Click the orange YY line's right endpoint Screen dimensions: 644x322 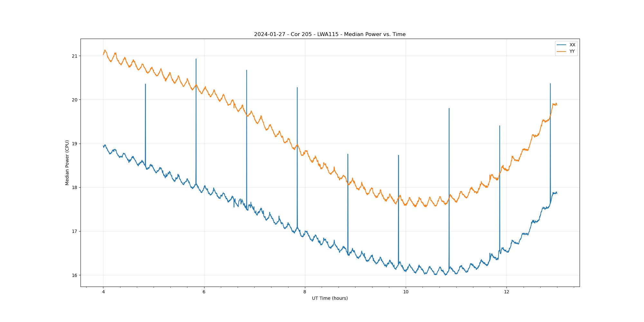[557, 105]
